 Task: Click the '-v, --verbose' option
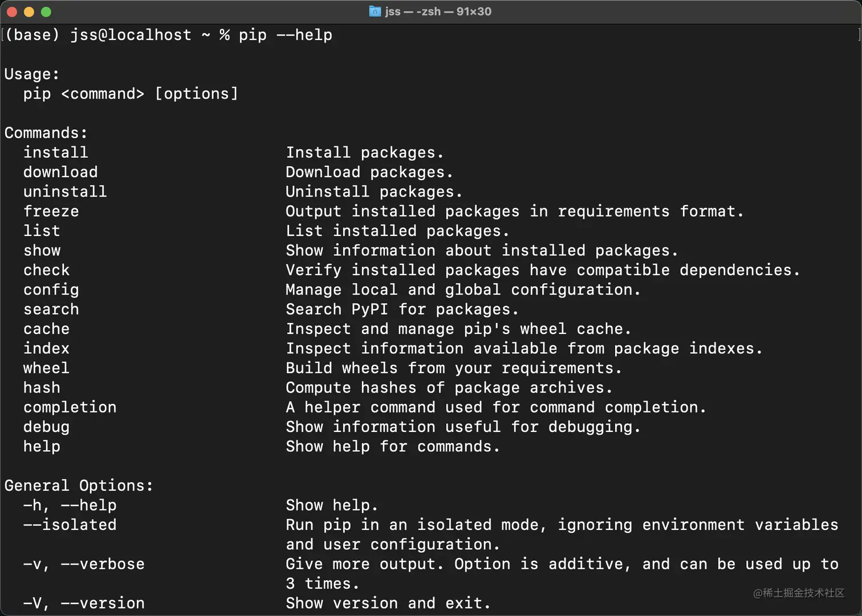click(x=84, y=564)
